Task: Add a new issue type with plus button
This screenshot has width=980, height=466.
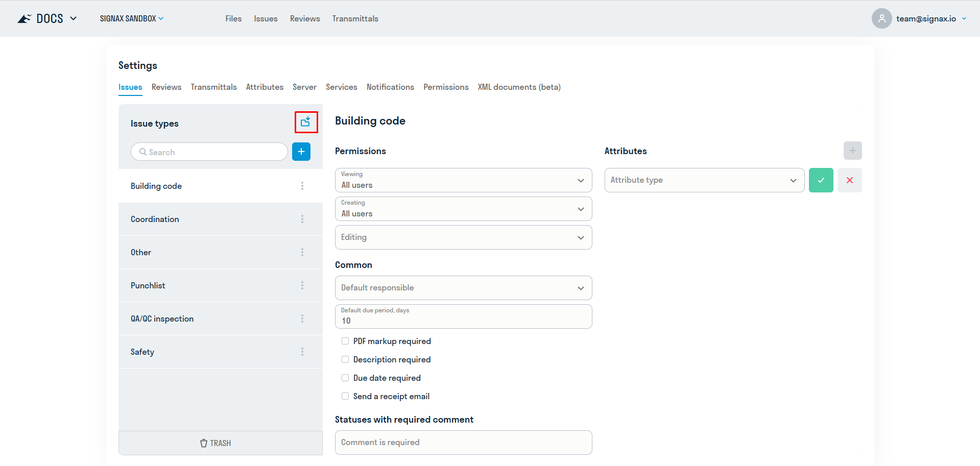Action: coord(301,152)
